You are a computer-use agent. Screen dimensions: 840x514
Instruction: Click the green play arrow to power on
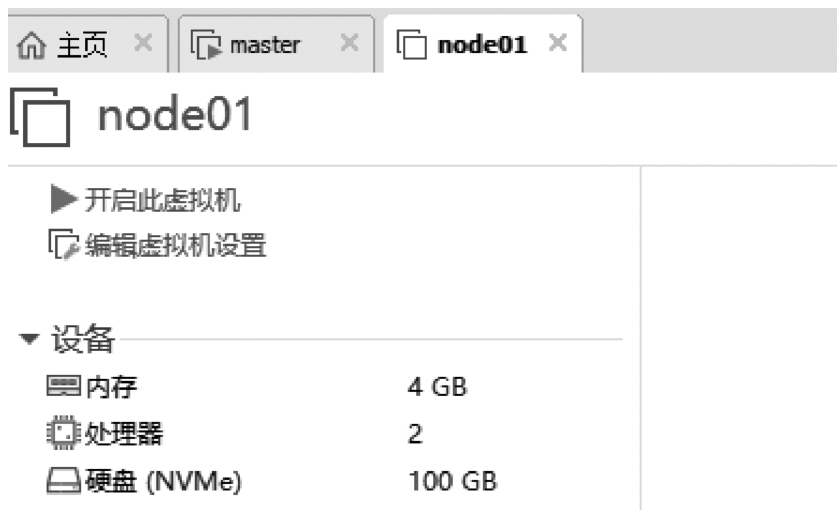(63, 200)
